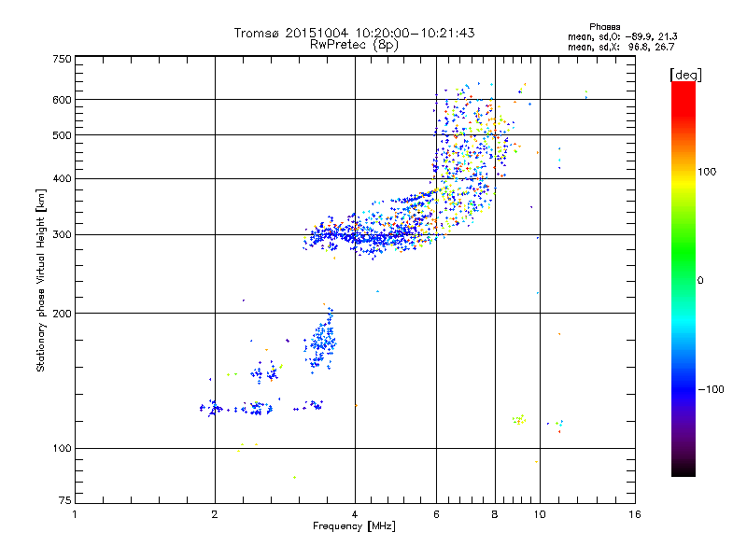The height and width of the screenshot is (560, 747).
Task: Click the x-axis tick label "16"
Action: 635,514
